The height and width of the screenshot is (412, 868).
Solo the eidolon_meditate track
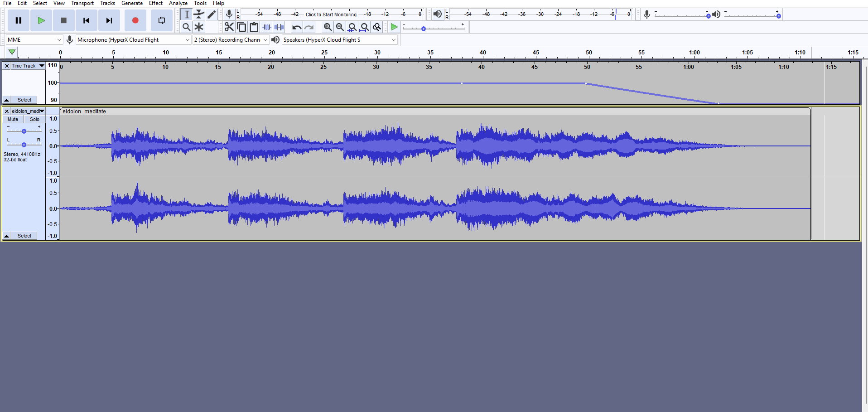point(34,119)
